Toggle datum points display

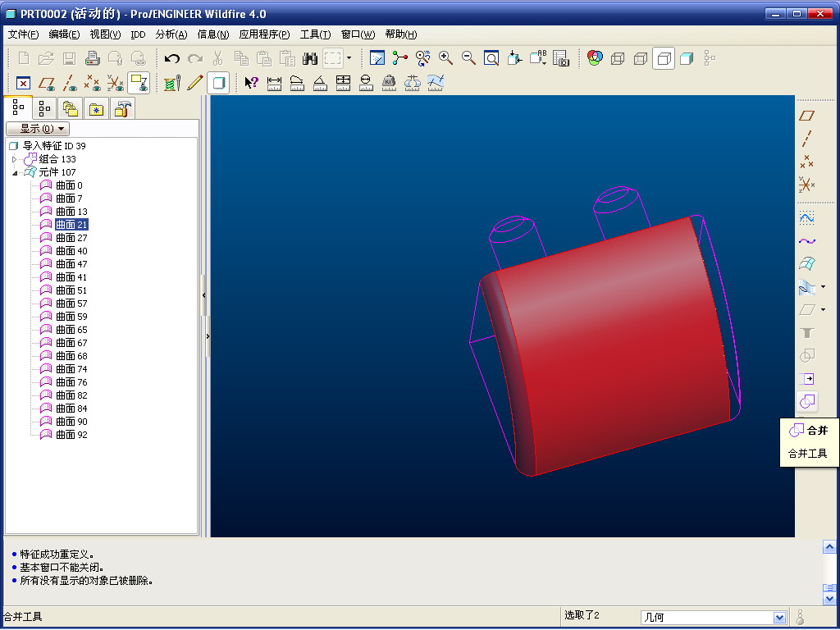92,83
